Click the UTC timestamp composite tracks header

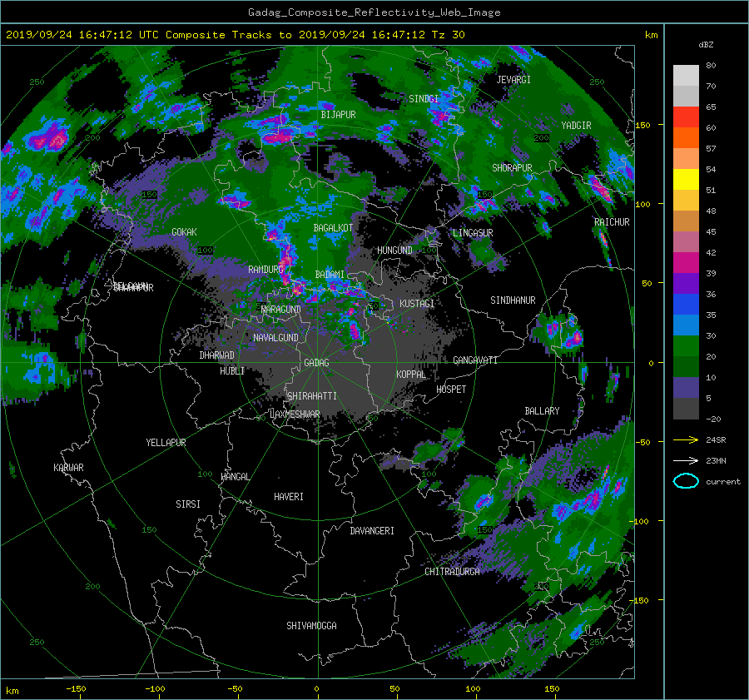235,35
